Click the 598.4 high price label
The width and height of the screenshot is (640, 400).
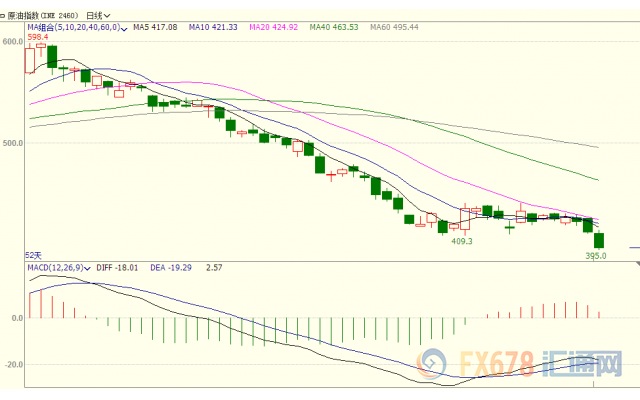pos(38,37)
